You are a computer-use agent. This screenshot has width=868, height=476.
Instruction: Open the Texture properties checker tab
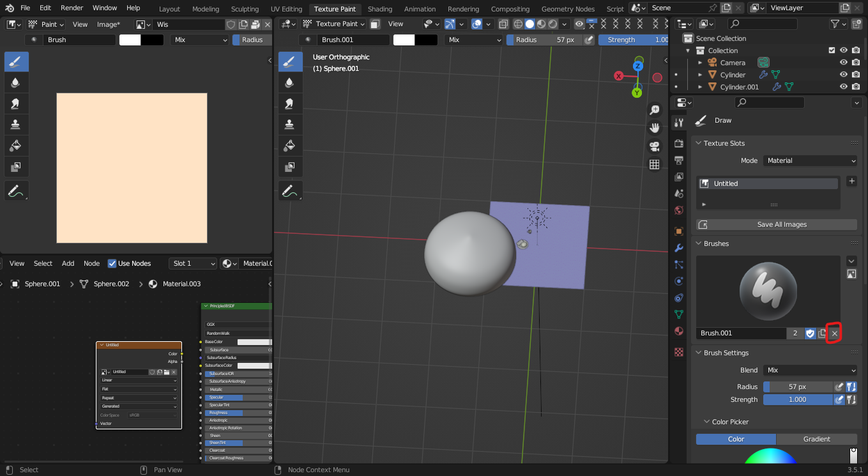(x=679, y=352)
